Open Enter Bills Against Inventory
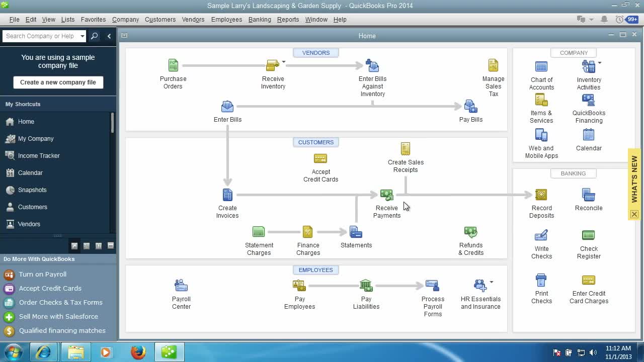The image size is (644, 362). click(372, 65)
